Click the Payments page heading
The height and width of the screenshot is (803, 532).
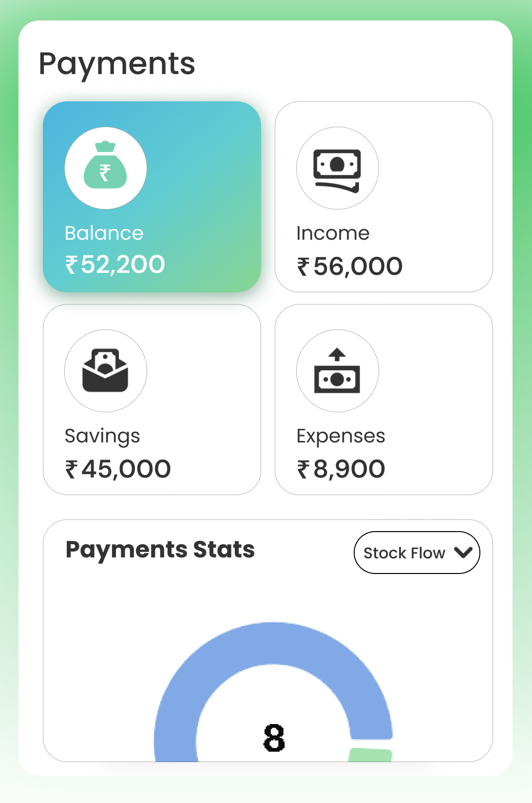(x=117, y=64)
